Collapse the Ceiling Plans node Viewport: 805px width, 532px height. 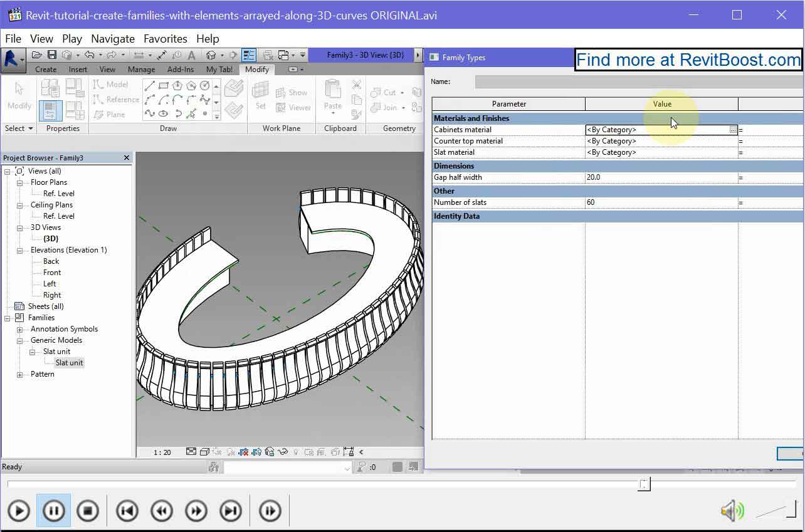tap(19, 205)
